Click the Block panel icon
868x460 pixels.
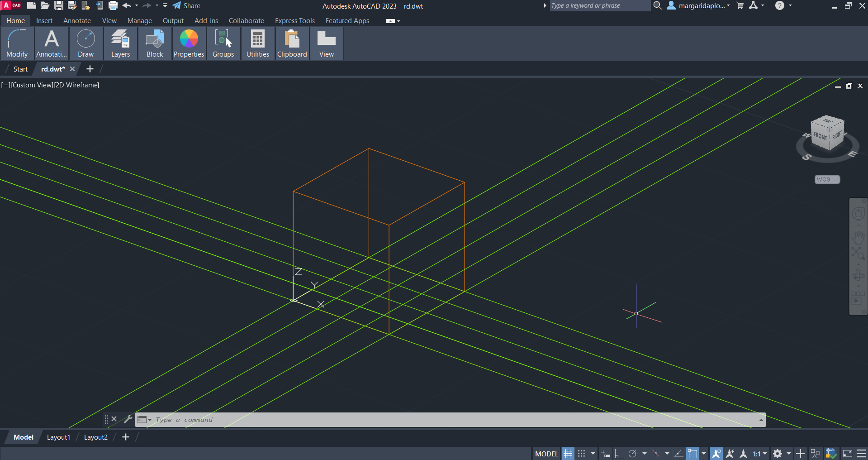[x=155, y=43]
